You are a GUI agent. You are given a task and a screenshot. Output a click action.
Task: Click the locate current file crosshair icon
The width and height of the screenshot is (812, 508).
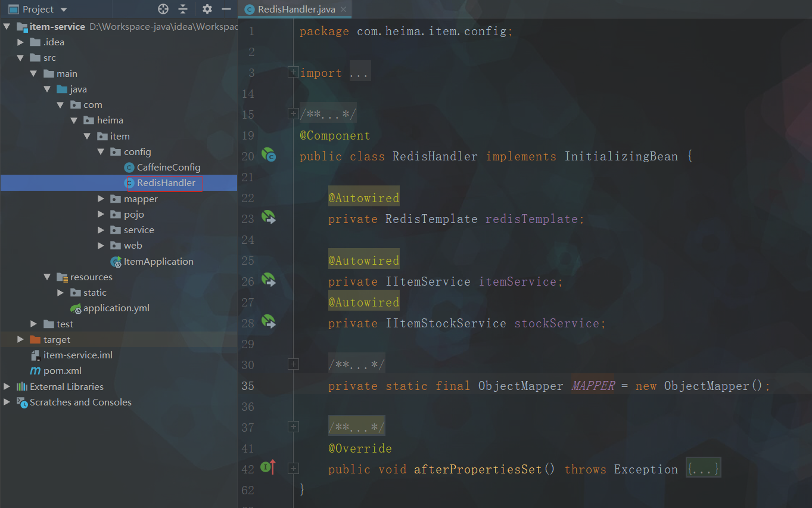163,9
